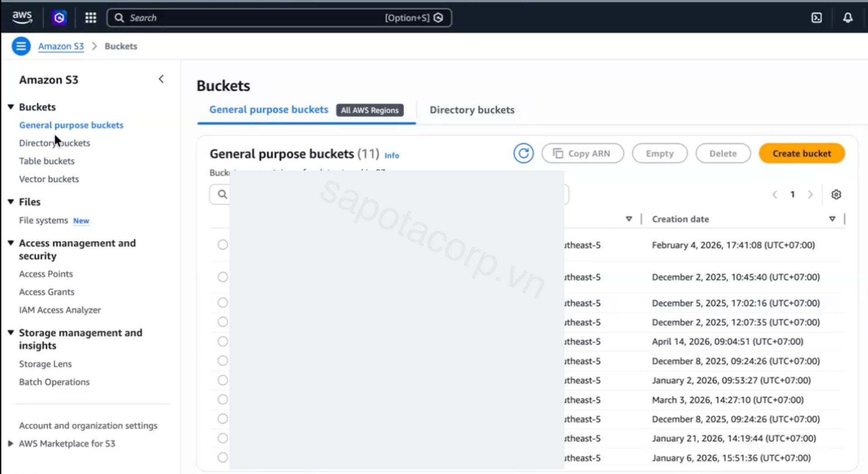Click the Creation date column header
The width and height of the screenshot is (868, 474).
680,219
